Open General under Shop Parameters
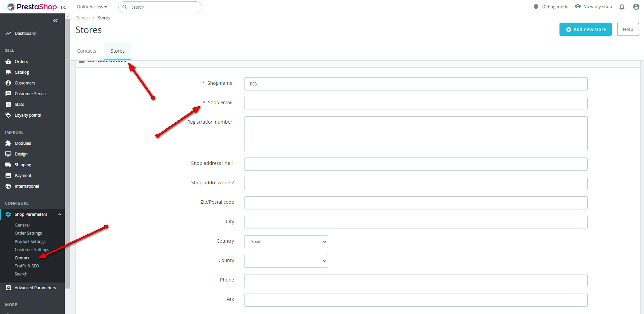 coord(22,225)
